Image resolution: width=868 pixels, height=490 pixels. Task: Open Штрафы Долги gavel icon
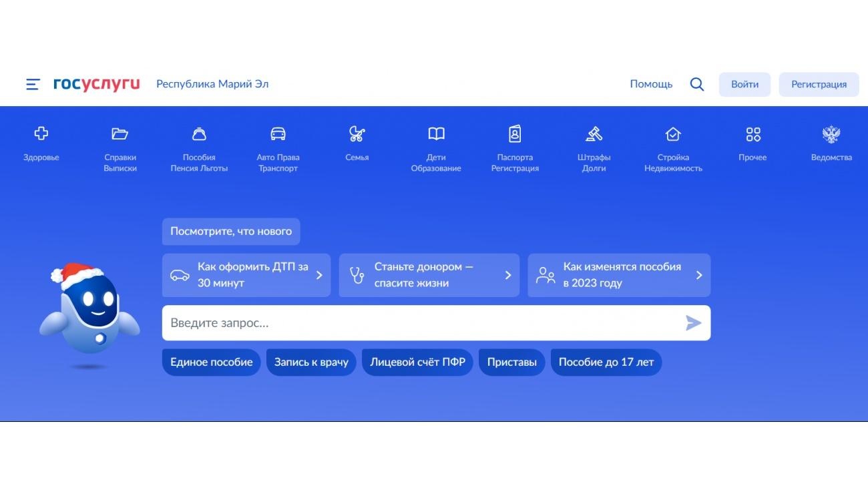[x=594, y=134]
